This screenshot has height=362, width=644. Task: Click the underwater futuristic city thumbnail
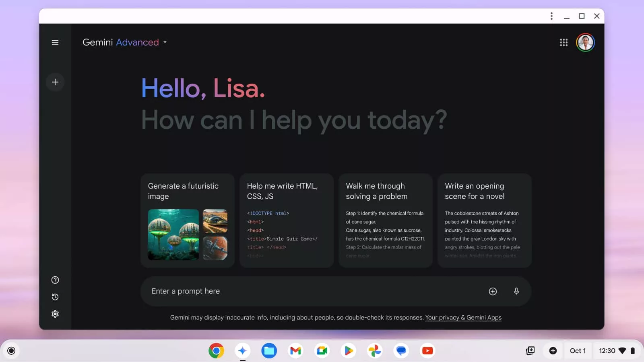tap(173, 234)
